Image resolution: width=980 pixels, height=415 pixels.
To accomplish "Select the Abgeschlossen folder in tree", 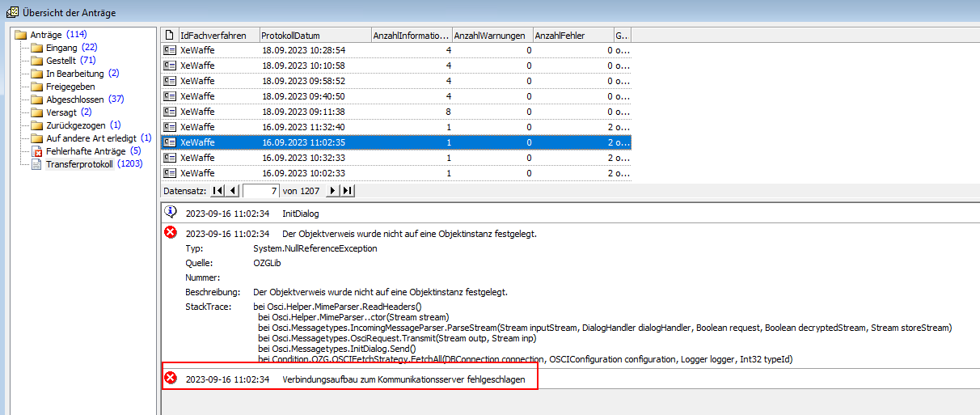I will [x=75, y=100].
